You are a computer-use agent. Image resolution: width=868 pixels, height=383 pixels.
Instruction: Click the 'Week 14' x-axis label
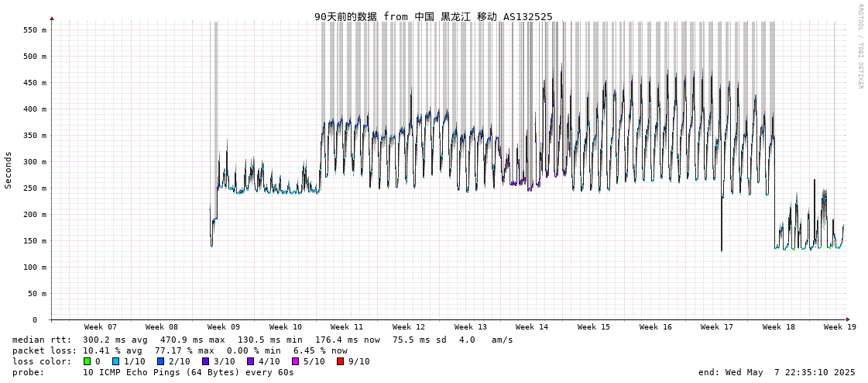coord(532,327)
